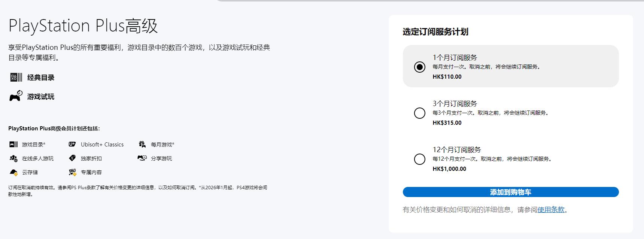Open the Terms of Use (使用条款) link

551,210
